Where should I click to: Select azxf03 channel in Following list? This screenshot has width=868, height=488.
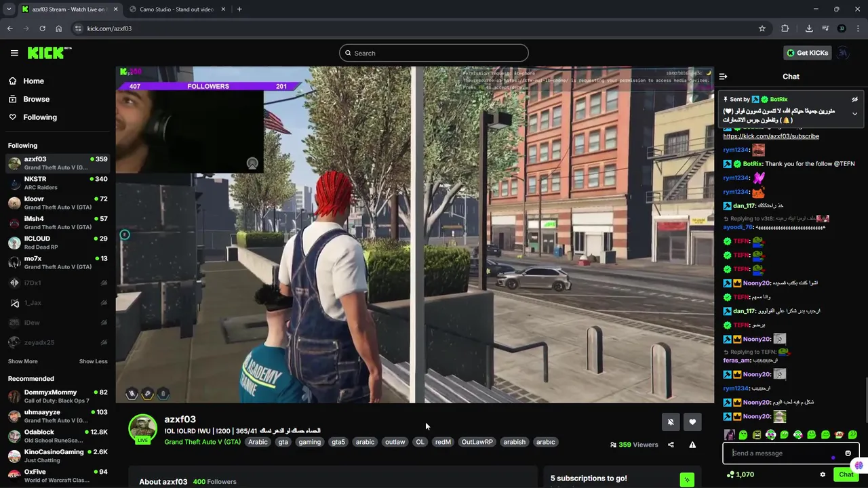click(x=58, y=163)
